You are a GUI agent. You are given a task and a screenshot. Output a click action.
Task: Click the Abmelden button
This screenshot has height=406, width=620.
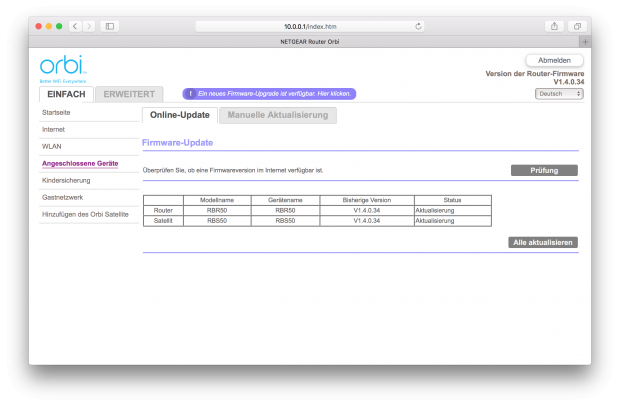point(554,60)
